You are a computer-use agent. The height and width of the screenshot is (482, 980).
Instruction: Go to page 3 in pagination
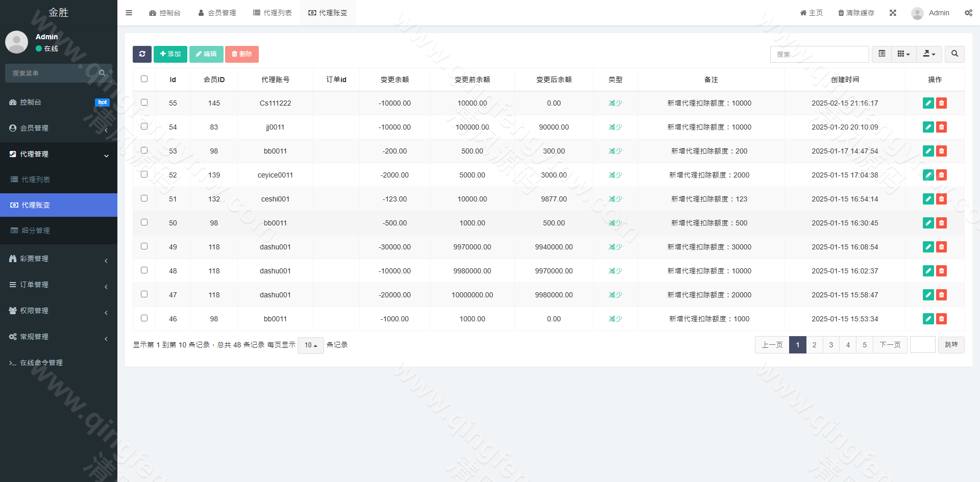click(x=831, y=345)
